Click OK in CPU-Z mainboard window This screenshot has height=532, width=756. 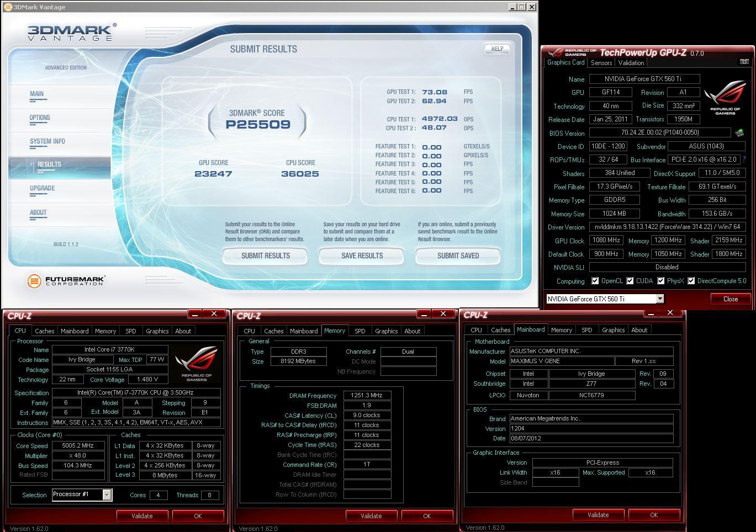(654, 515)
